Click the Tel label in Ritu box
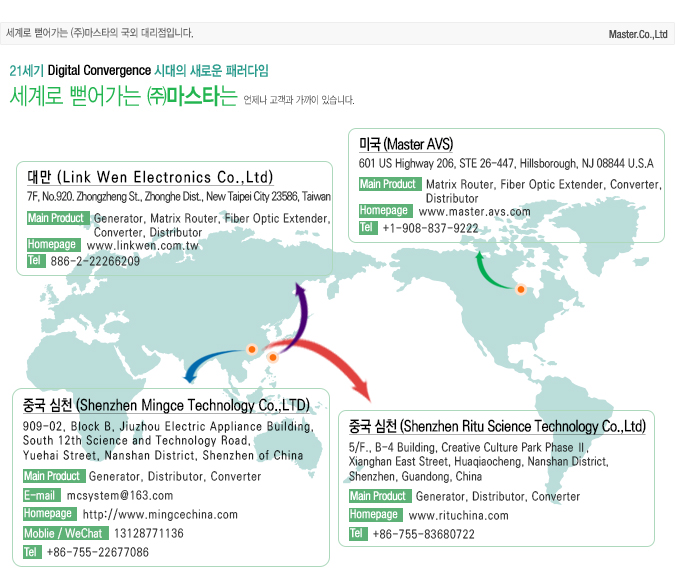Screen dimensions: 675x583 click(358, 534)
